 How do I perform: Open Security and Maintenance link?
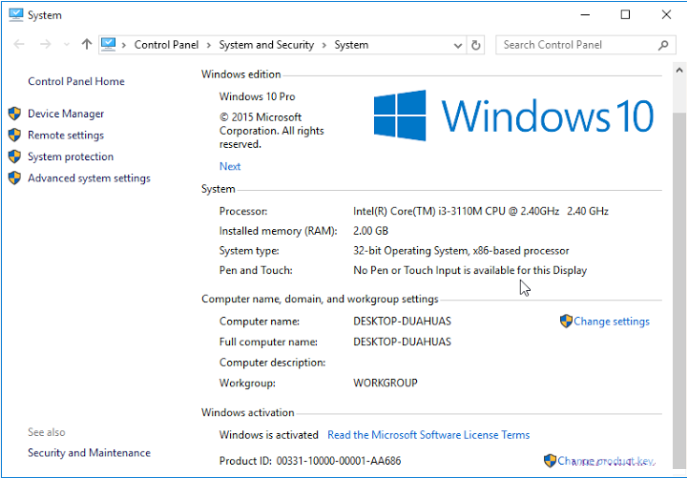[89, 453]
